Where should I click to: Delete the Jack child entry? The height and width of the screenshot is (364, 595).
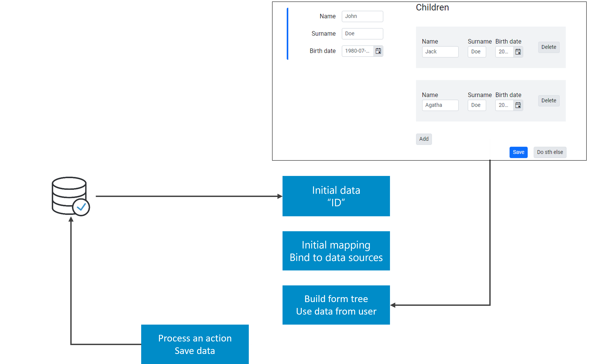pos(549,47)
